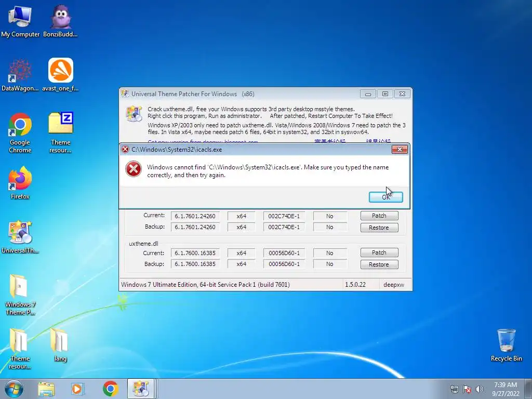
Task: Launch Chrome from the taskbar
Action: 110,389
